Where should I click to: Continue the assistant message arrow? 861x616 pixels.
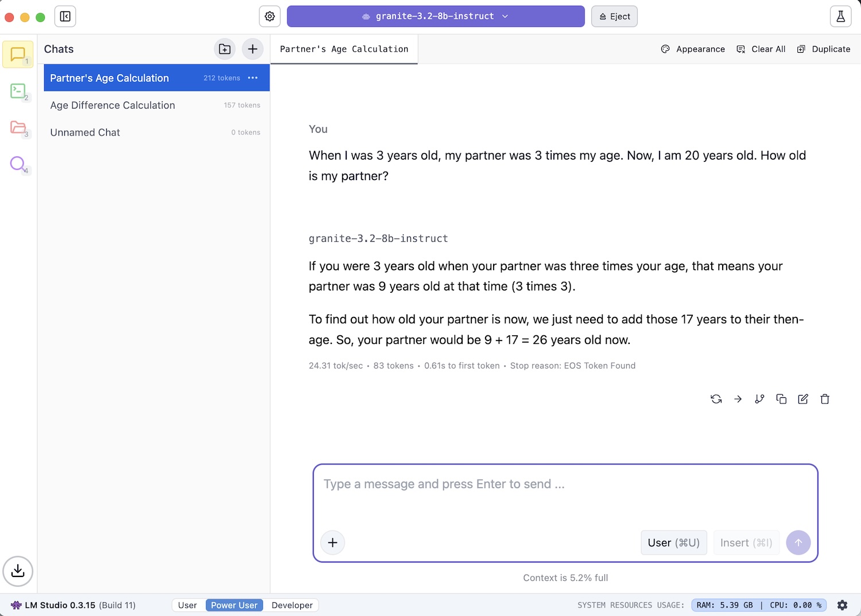[x=738, y=399]
